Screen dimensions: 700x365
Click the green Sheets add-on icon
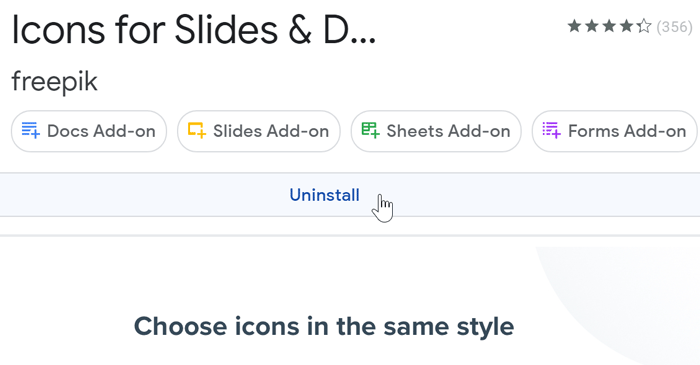(x=371, y=130)
